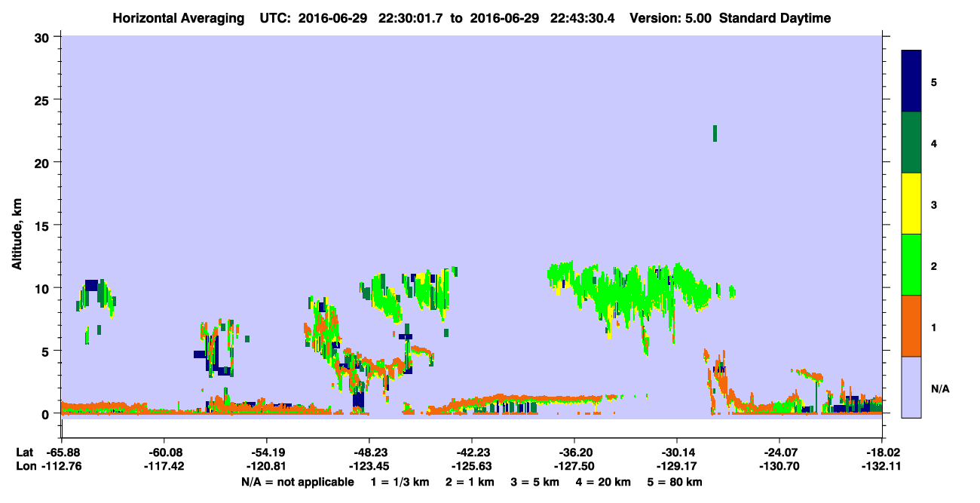Click the latitude value -54.19
The width and height of the screenshot is (980, 503).
coord(266,452)
